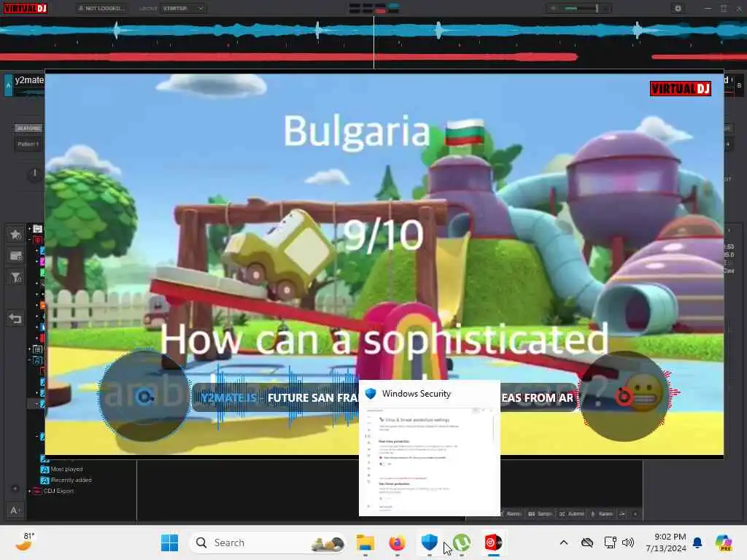
Task: Open the Karaoke side view tab
Action: pyautogui.click(x=602, y=514)
